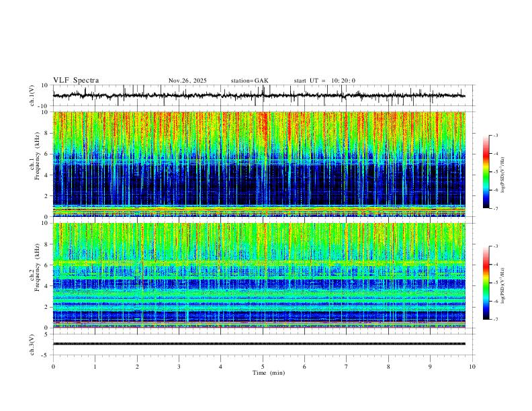This screenshot has height=411, width=532.
Task: Click the ch.2 color bar "log(PSD)(V²/Hz)" label
Action: tap(502, 285)
